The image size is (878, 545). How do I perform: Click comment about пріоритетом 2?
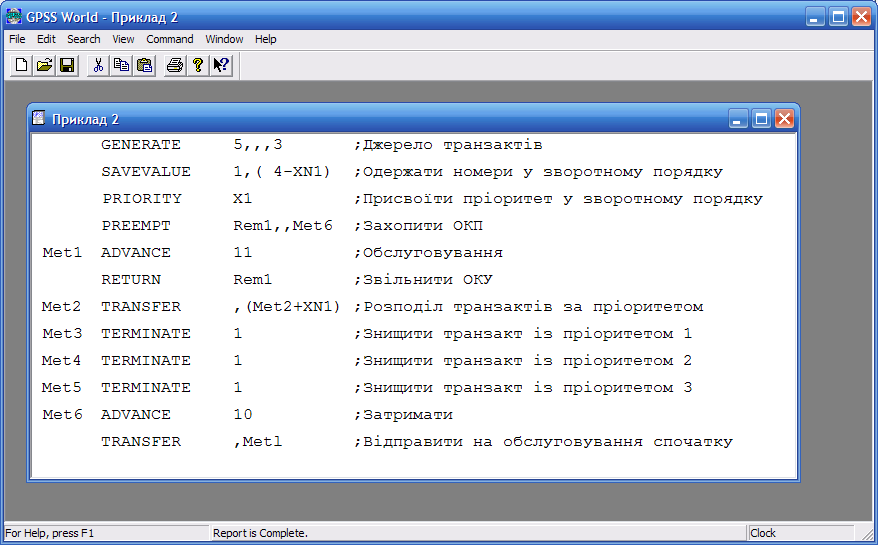(522, 360)
